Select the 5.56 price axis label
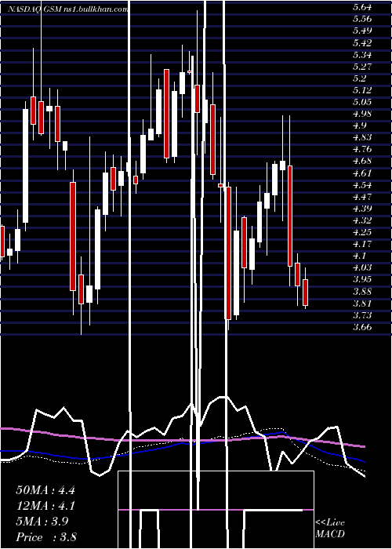The image size is (392, 549). (x=362, y=19)
